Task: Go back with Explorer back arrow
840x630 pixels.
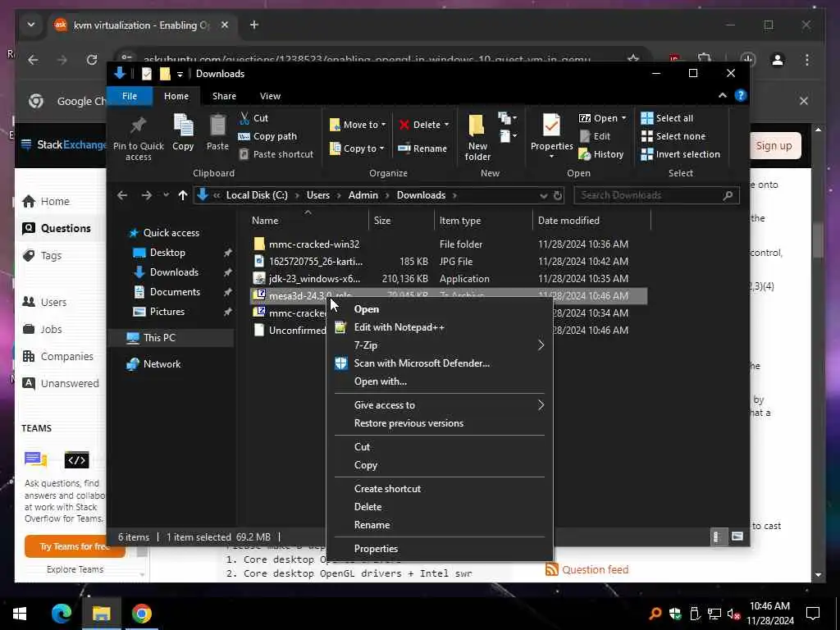Action: [122, 195]
